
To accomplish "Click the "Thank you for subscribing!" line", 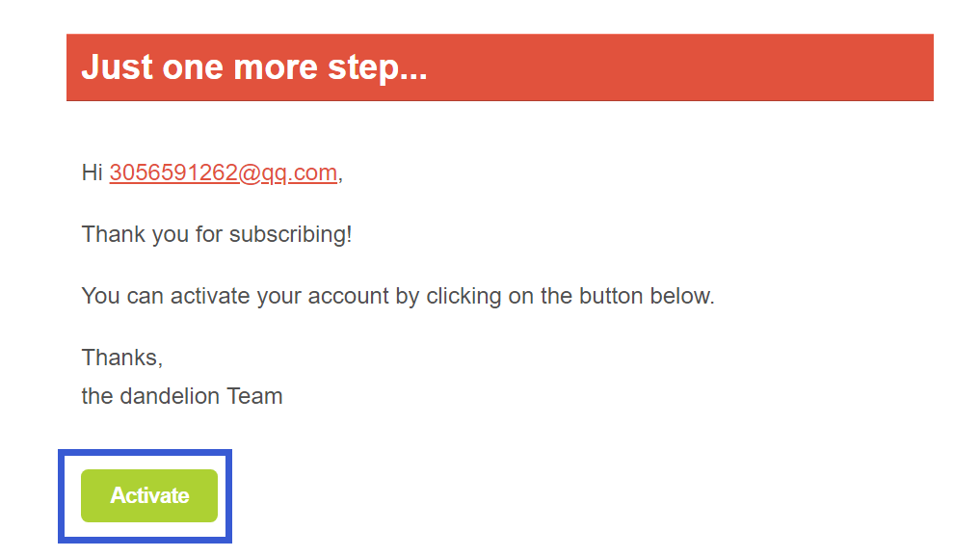I will [x=217, y=234].
